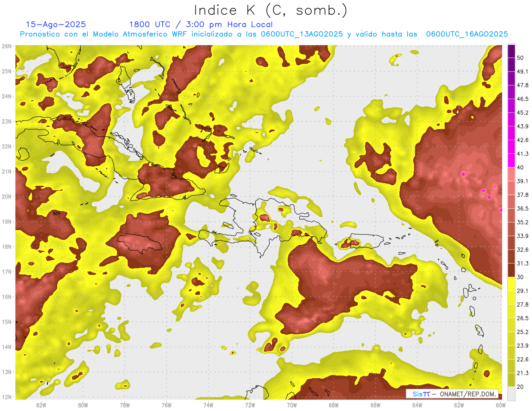This screenshot has width=532, height=411.
Task: Click the "64W" longitude label
Action: pos(417,405)
